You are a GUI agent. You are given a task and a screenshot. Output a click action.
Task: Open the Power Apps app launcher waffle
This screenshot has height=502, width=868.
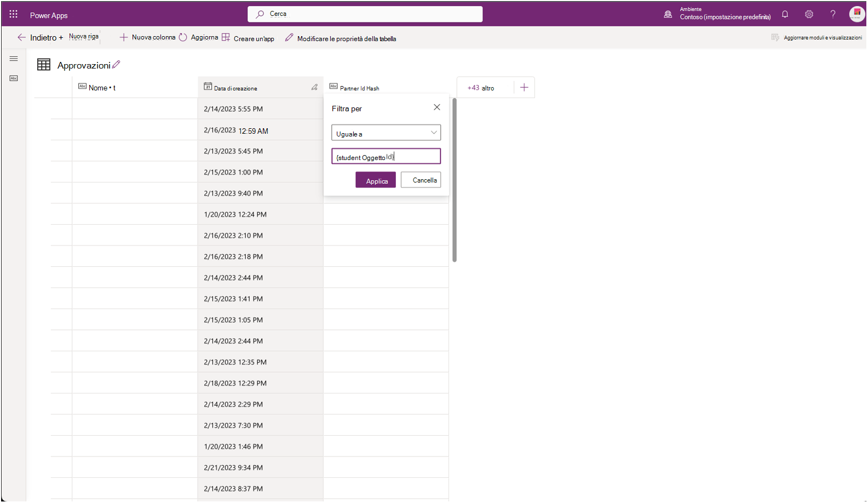tap(14, 14)
